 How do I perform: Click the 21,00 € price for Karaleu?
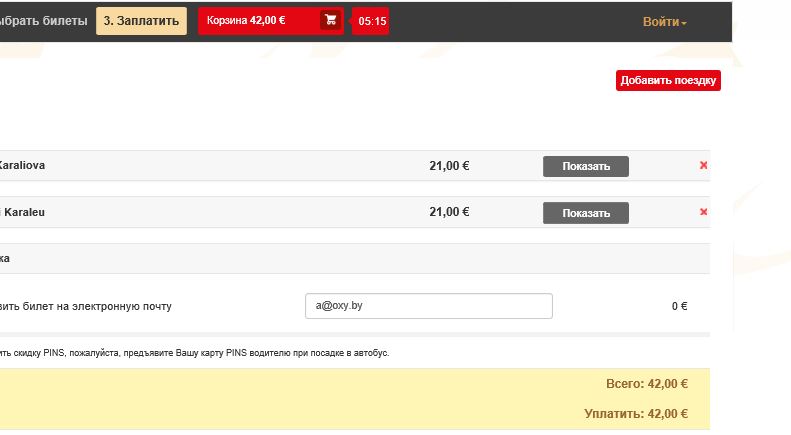448,212
